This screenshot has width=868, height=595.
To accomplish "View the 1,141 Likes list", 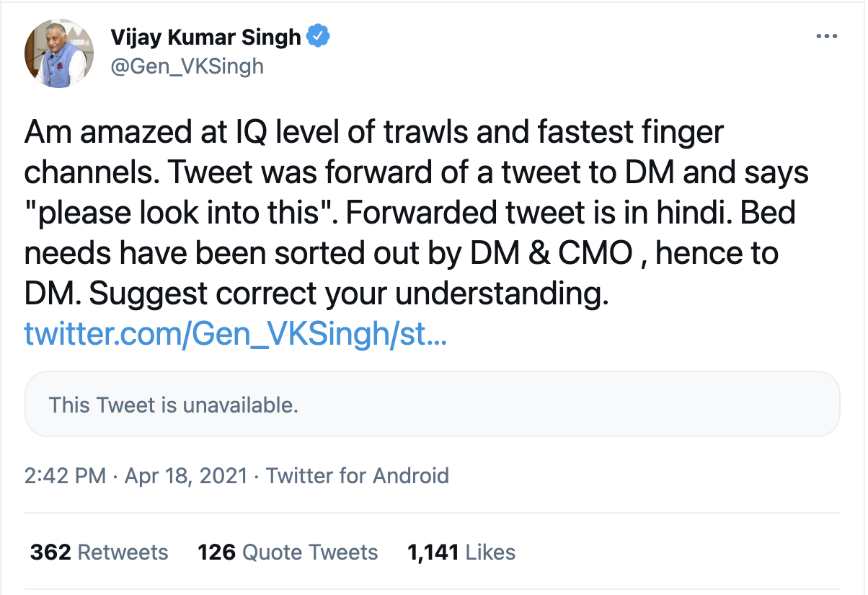I will (x=461, y=552).
